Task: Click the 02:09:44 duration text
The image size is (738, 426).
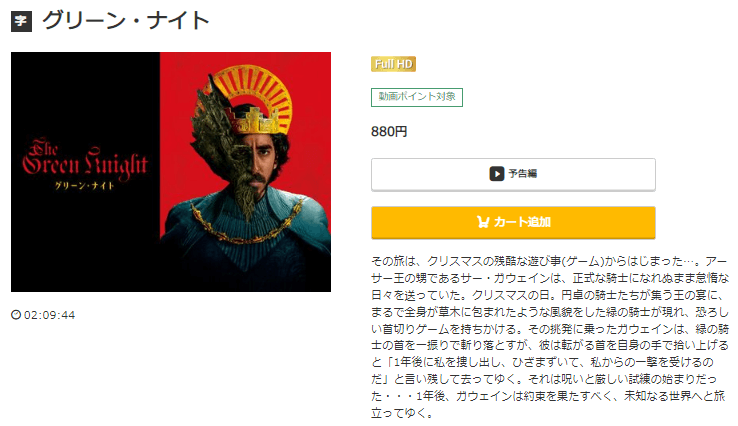Action: (49, 315)
